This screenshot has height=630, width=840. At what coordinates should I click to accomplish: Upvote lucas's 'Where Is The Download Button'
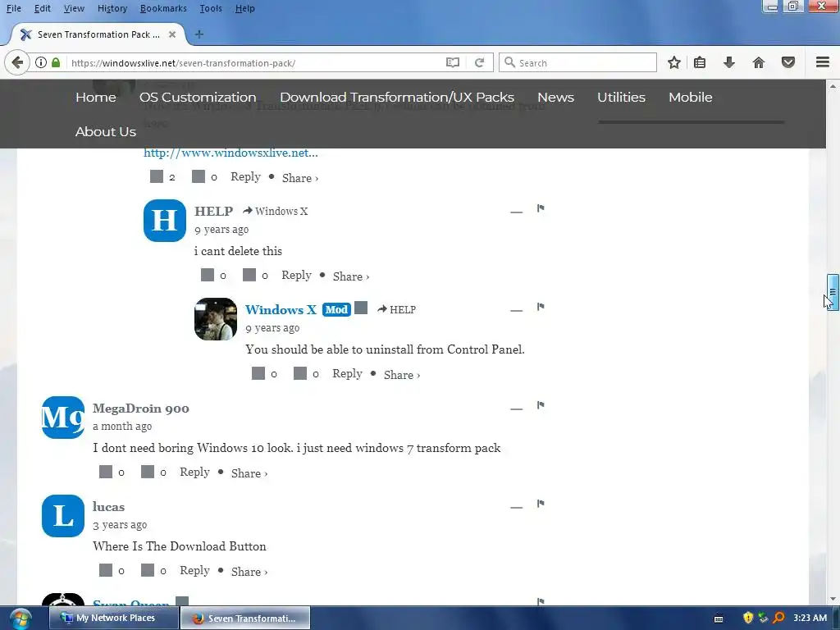pyautogui.click(x=106, y=570)
